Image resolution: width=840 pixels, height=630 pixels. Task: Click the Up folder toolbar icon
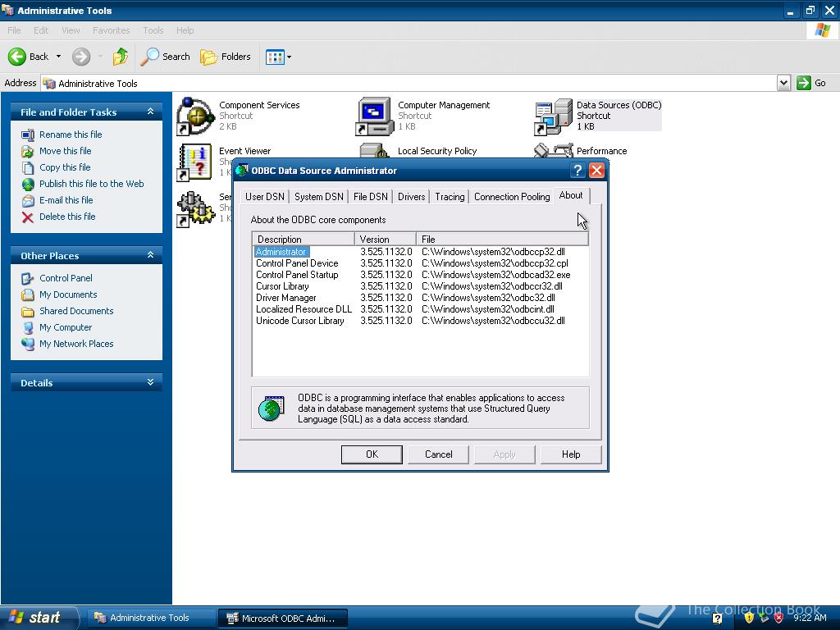click(x=120, y=57)
